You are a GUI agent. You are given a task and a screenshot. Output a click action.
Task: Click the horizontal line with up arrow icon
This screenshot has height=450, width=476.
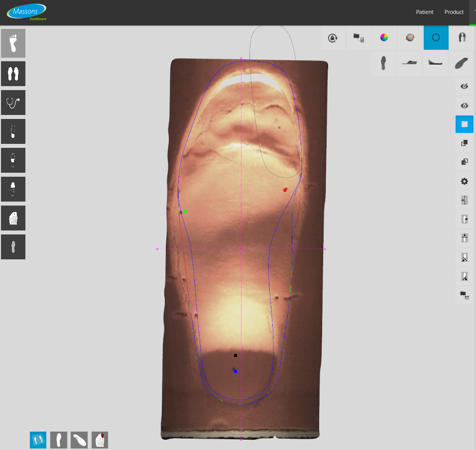(x=465, y=237)
